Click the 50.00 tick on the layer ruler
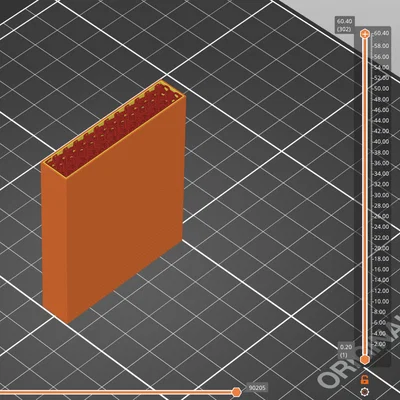Viewport: 400px width, 400px height. pyautogui.click(x=381, y=89)
